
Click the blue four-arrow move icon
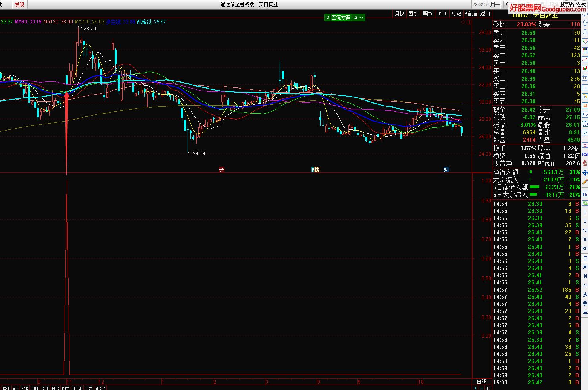click(x=585, y=173)
